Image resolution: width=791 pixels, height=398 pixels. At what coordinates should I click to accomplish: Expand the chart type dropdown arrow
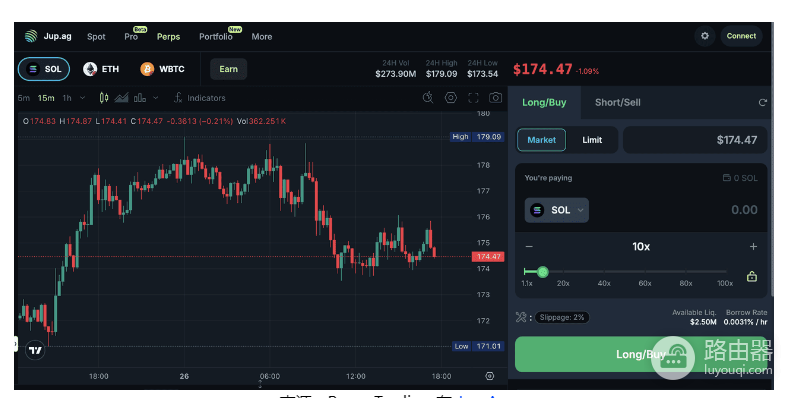(155, 98)
